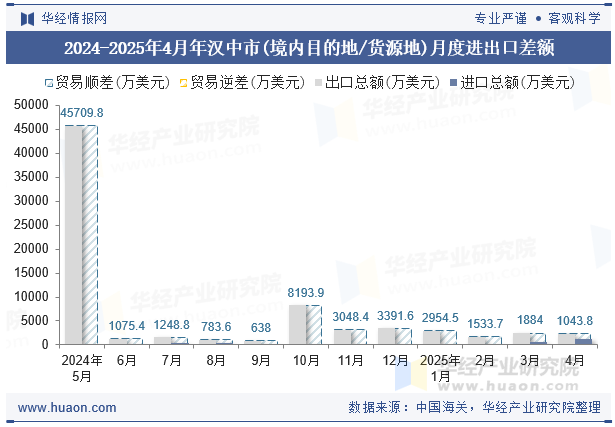Screen dimensions: 615x427
Task: Select the 2024年5月 gray export bar
Action: point(74,235)
